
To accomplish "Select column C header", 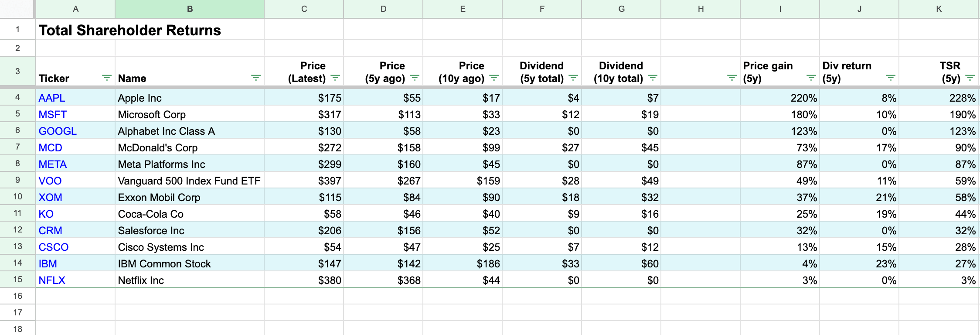I will coord(304,9).
